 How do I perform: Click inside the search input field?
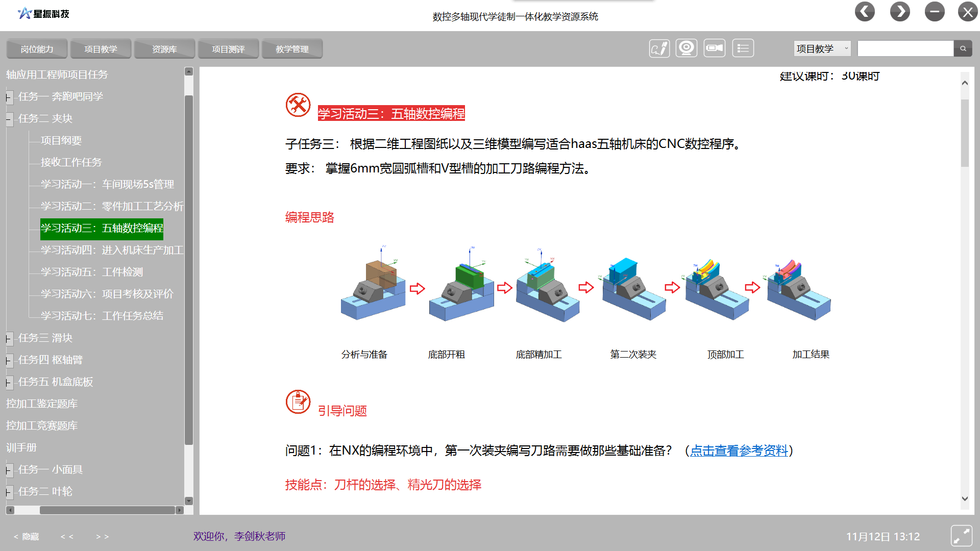click(906, 48)
